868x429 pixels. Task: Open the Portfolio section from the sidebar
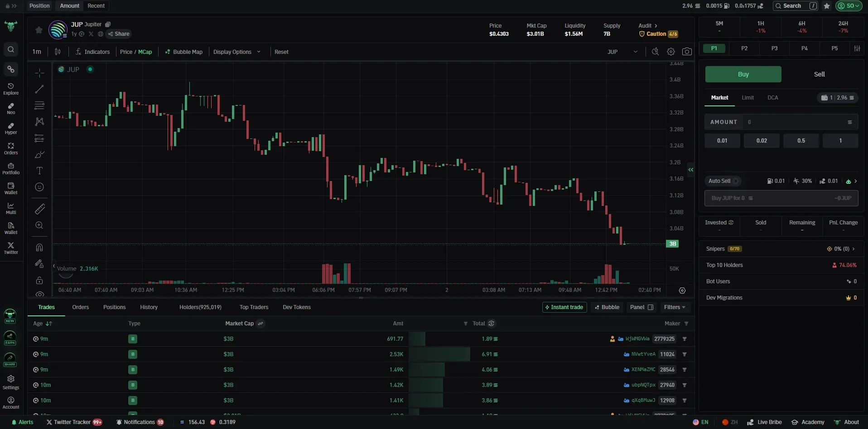pos(10,168)
